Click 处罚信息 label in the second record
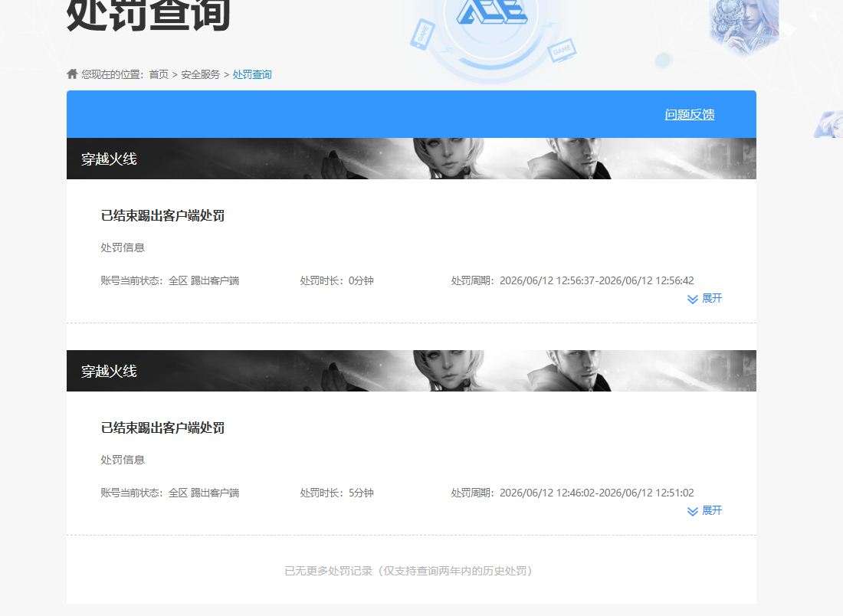Screen dimensions: 843x616 123,460
